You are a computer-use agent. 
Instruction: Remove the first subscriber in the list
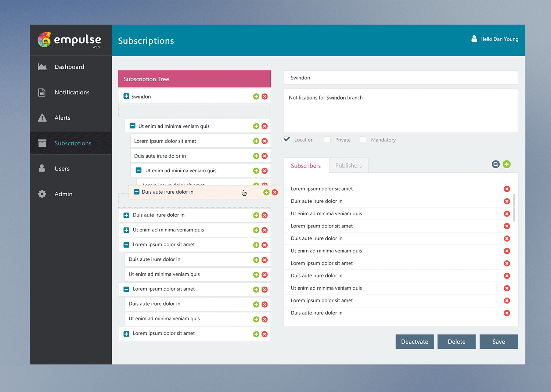click(507, 189)
